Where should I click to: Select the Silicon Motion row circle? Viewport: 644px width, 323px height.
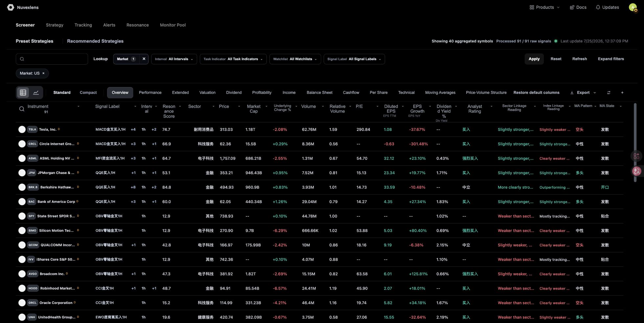(x=22, y=230)
